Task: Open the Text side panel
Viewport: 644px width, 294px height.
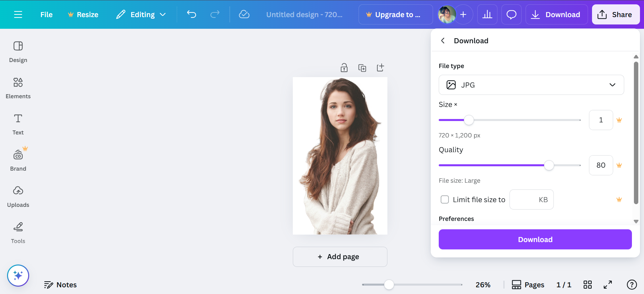Action: click(x=18, y=124)
